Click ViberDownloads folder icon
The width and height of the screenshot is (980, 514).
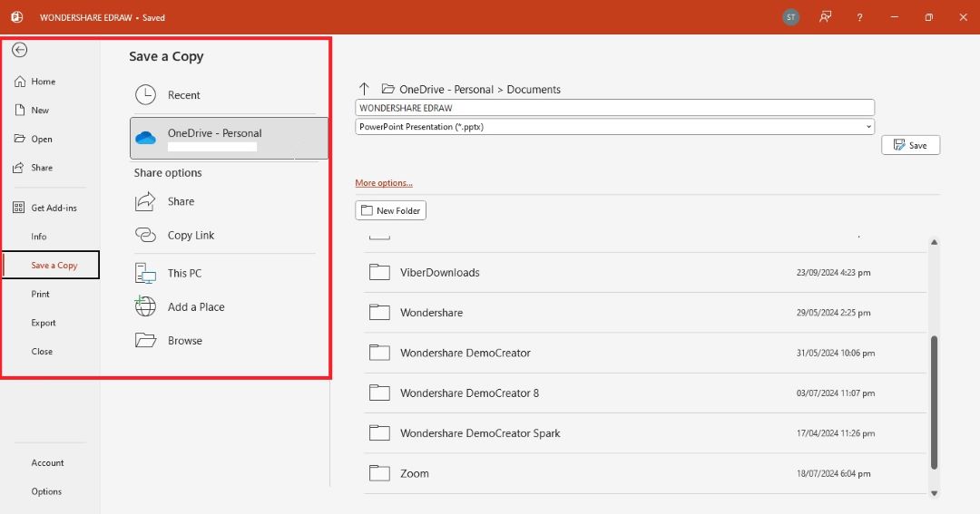pyautogui.click(x=379, y=272)
